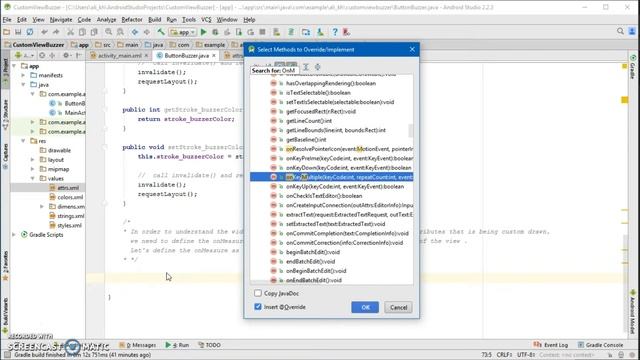Viewport: 640px width, 360px height.
Task: Click the Scroll from Source target icon
Action: 42,55
